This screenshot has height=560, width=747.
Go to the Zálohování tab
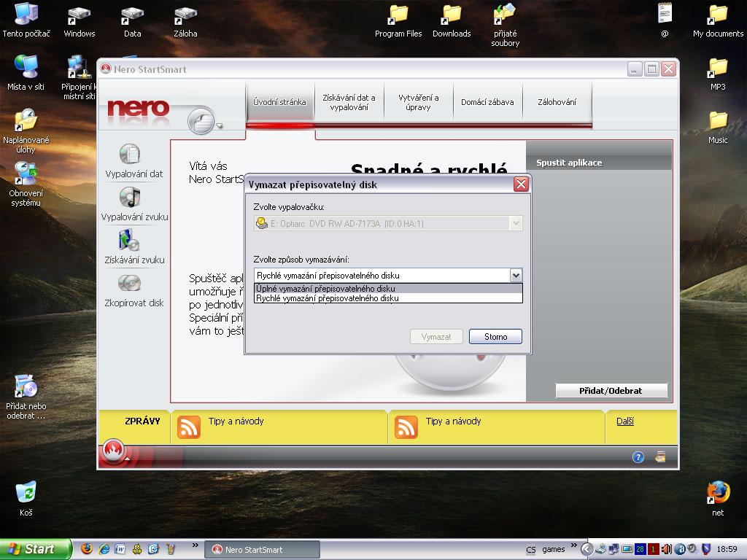557,102
